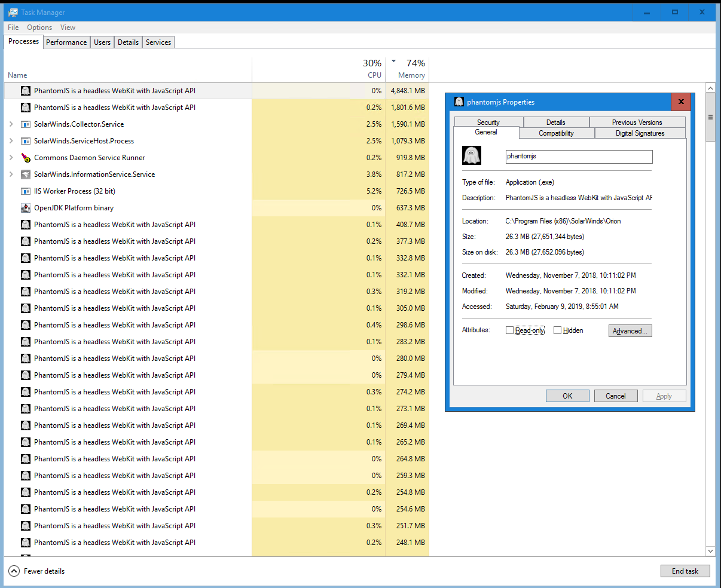Switch to the Services tab
Image resolution: width=721 pixels, height=588 pixels.
[158, 42]
